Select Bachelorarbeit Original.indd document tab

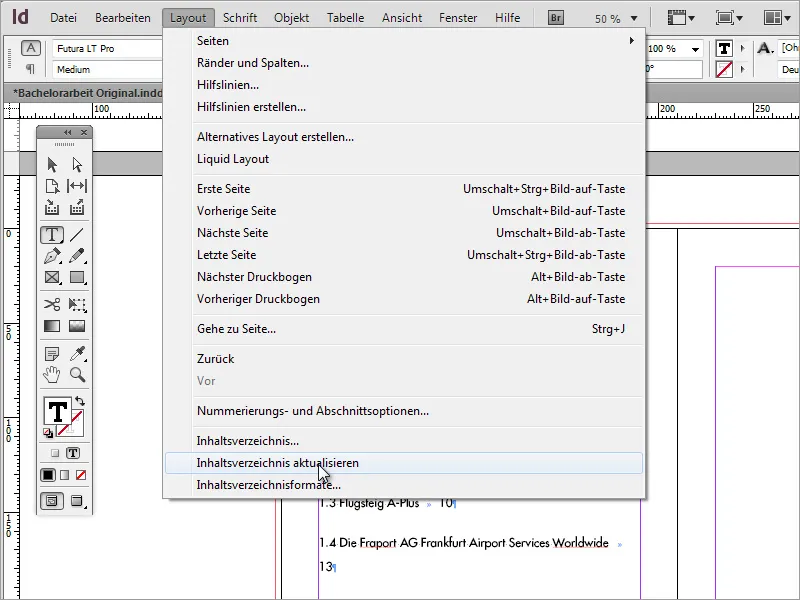pos(87,93)
